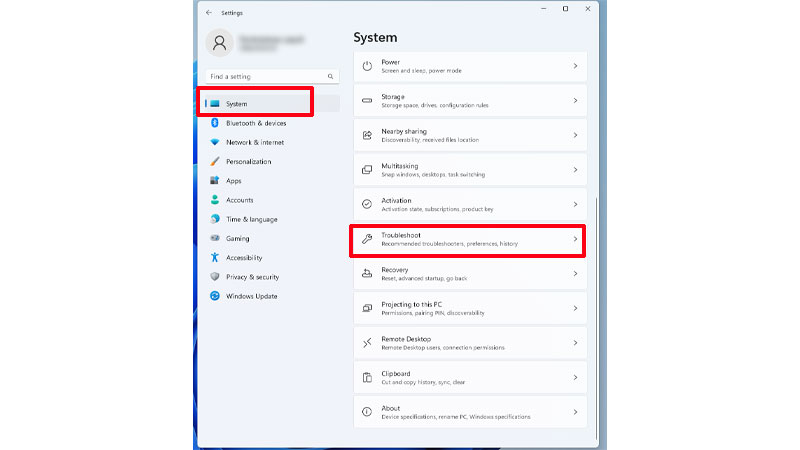Viewport: 800px width, 450px height.
Task: Click the Find a setting search box
Action: tap(272, 77)
